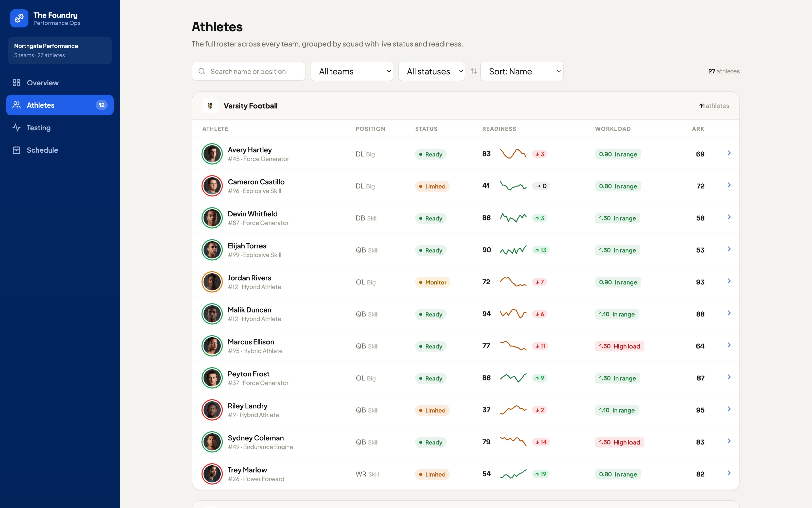Open the All statuses dropdown
Viewport: 812px width, 508px height.
click(431, 71)
